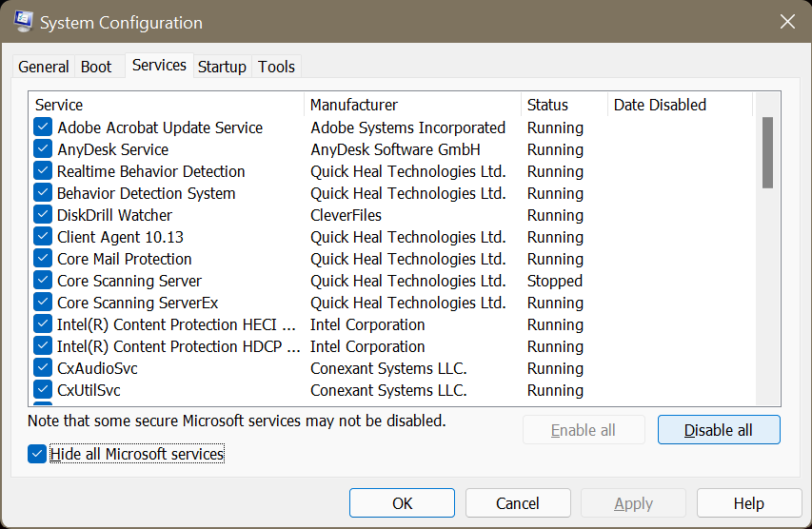Select the Adobe Acrobat Update Service row text
This screenshot has height=529, width=812.
click(x=160, y=127)
